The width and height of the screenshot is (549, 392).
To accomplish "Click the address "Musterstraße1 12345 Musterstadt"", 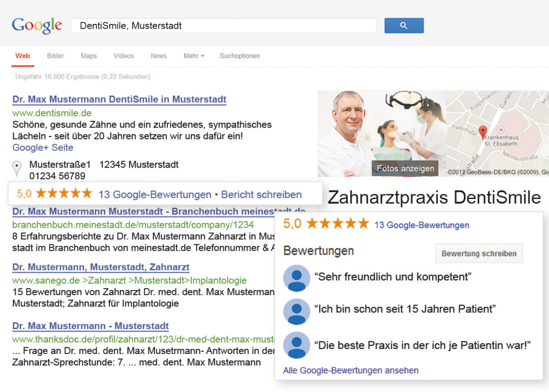I will point(104,165).
